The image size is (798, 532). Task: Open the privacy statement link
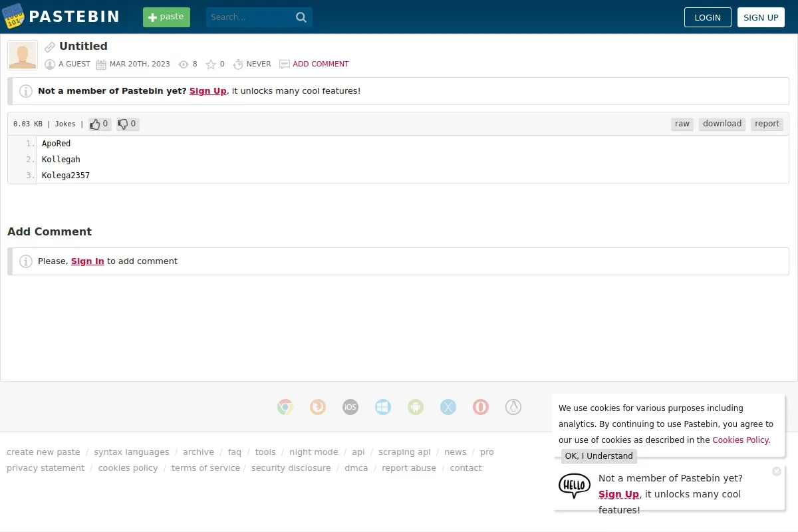(45, 468)
